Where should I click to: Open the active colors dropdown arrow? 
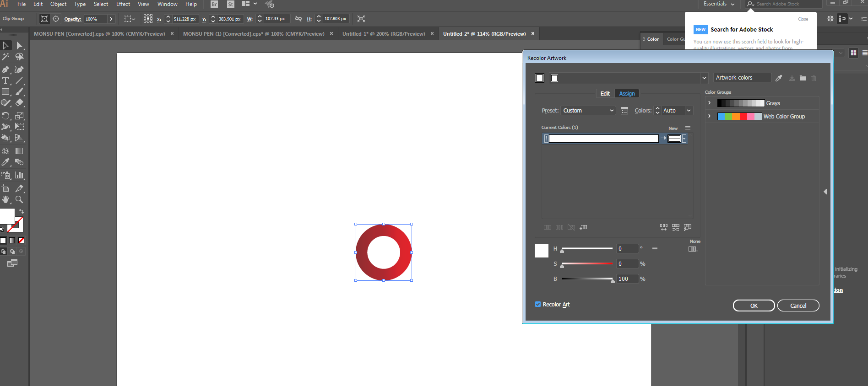(x=704, y=78)
